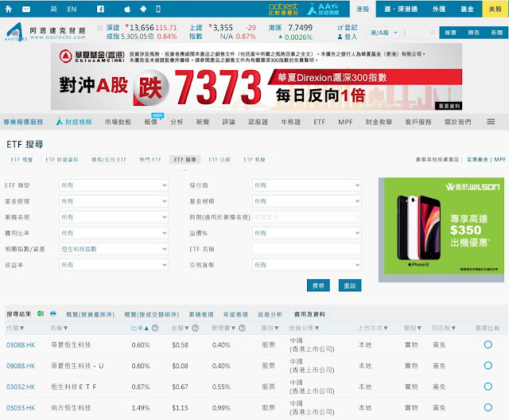Open the 華夏基金 7373 banner advertisement
509x420 pixels.
(x=256, y=76)
